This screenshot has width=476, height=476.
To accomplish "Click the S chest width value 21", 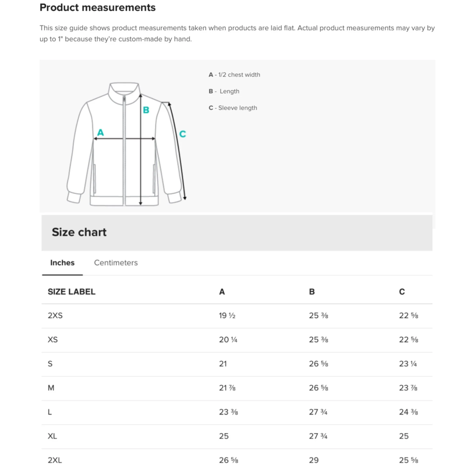I will click(223, 364).
